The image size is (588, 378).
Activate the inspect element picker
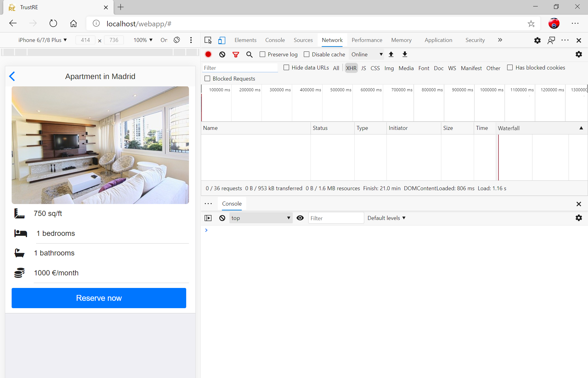tap(208, 40)
